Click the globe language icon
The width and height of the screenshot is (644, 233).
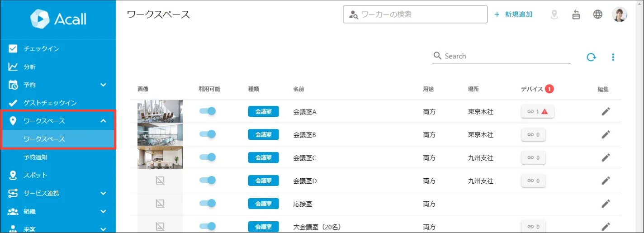(598, 14)
